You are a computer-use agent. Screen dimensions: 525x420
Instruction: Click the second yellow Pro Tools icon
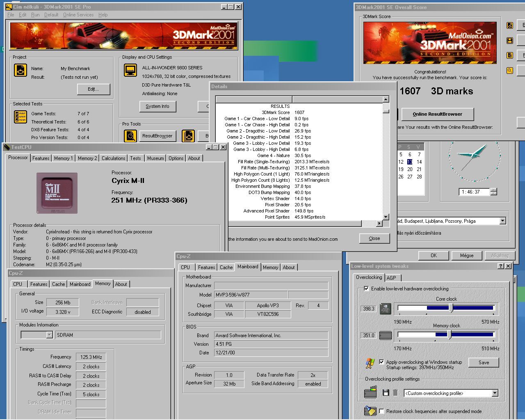(x=188, y=136)
